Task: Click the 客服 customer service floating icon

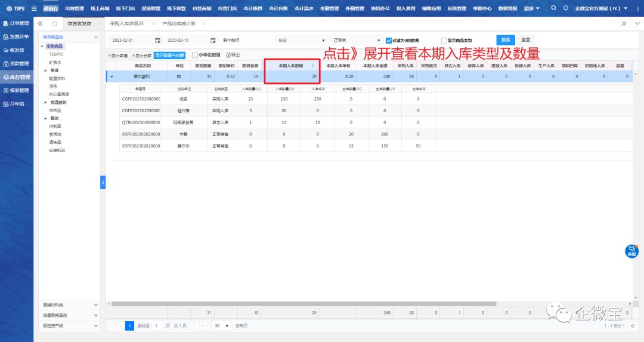Action: click(x=631, y=251)
